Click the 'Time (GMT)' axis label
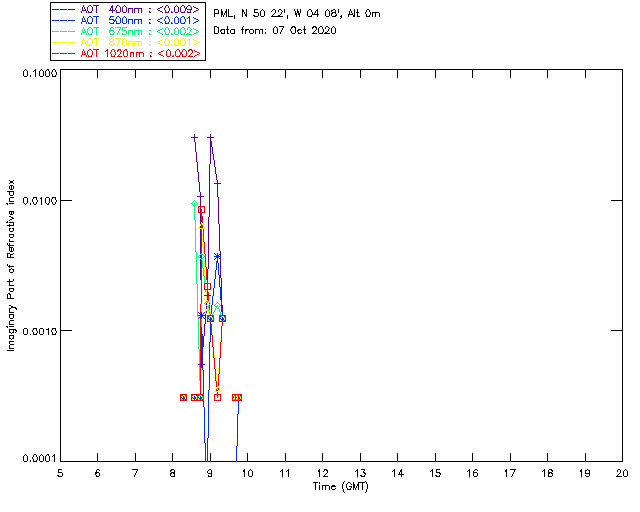The image size is (640, 512). click(x=340, y=487)
